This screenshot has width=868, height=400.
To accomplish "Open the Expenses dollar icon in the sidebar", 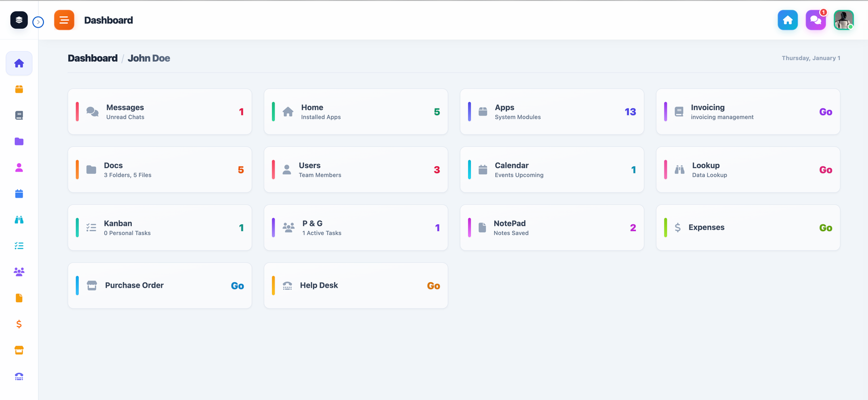I will (x=19, y=324).
